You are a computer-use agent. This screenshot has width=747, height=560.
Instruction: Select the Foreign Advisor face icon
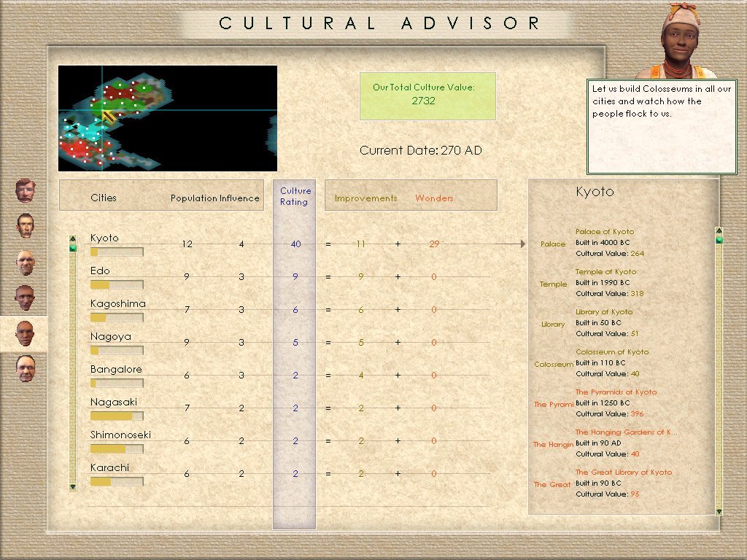click(25, 298)
